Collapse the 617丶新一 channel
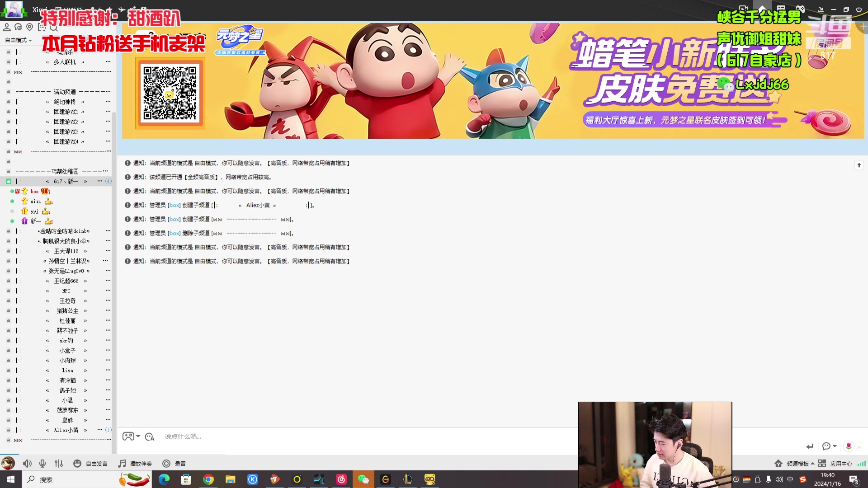Image resolution: width=868 pixels, height=488 pixels. point(8,181)
